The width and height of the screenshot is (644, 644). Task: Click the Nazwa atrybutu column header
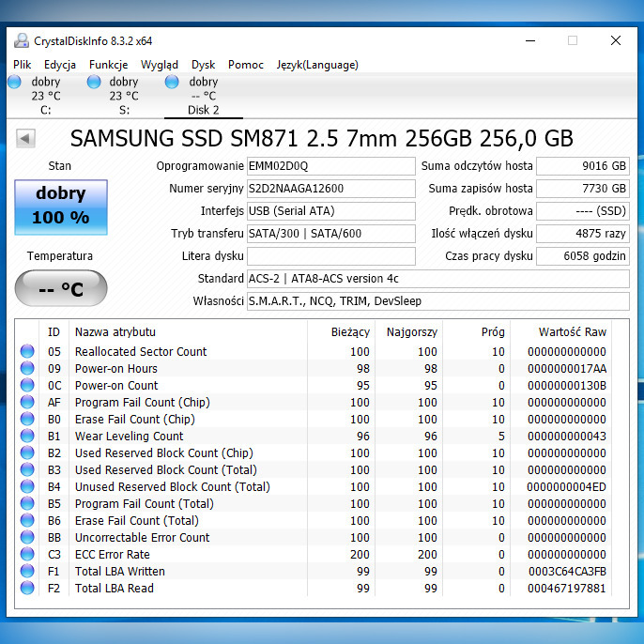pyautogui.click(x=188, y=332)
